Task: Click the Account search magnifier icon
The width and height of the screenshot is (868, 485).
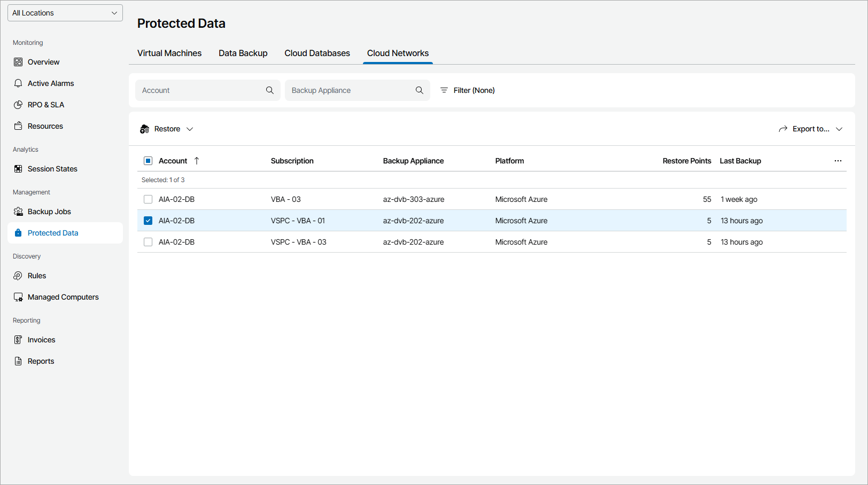Action: pos(270,90)
